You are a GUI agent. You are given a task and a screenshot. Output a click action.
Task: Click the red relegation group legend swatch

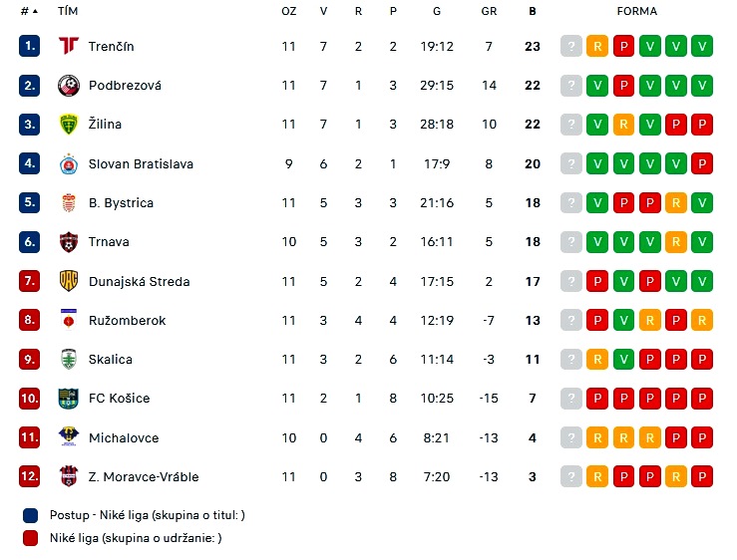31,538
